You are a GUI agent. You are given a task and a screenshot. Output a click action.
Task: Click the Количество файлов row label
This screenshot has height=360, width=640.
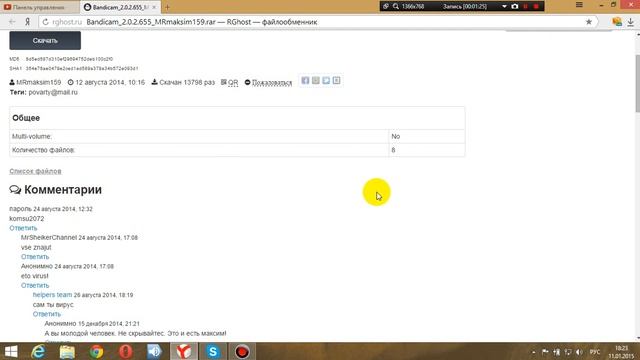pos(44,150)
